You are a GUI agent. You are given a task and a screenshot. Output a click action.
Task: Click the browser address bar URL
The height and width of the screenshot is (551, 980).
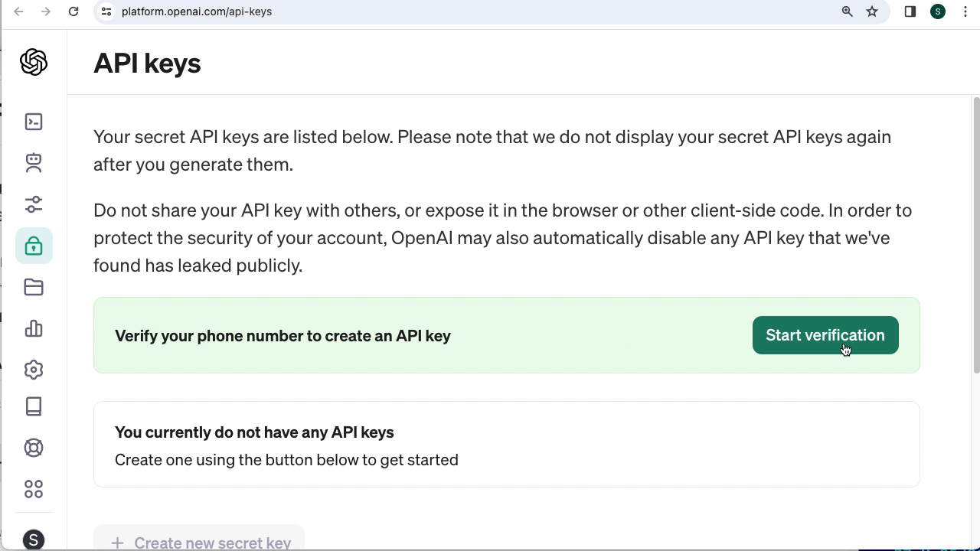click(197, 11)
